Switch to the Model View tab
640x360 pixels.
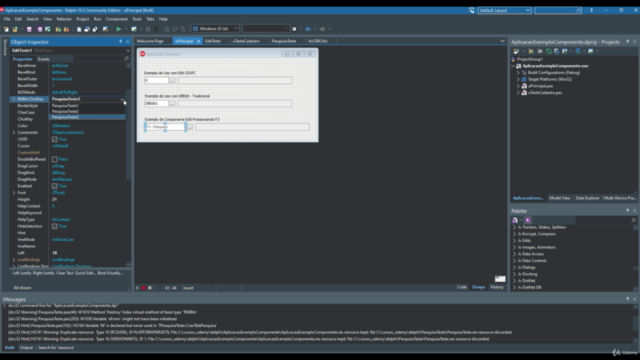tap(560, 198)
